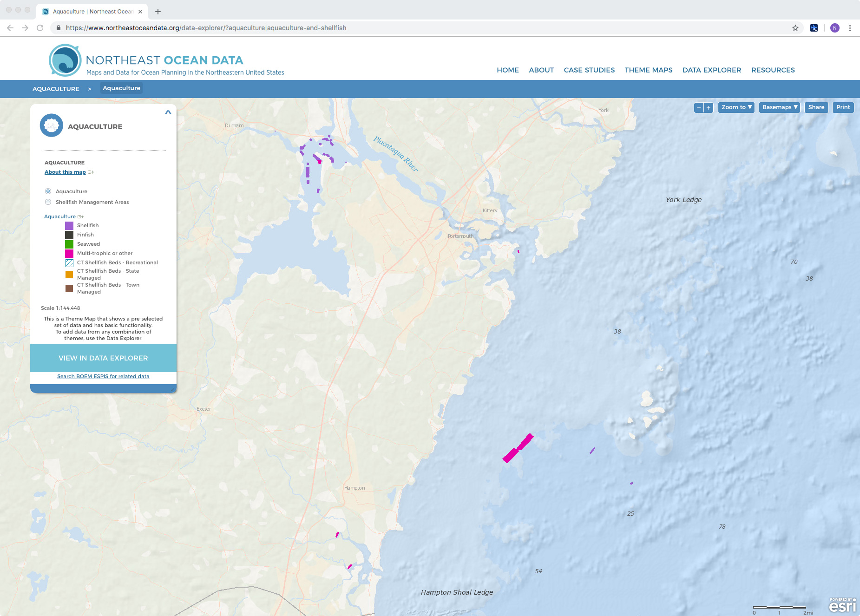
Task: Open DATA EXPLORER in the navigation menu
Action: point(712,70)
